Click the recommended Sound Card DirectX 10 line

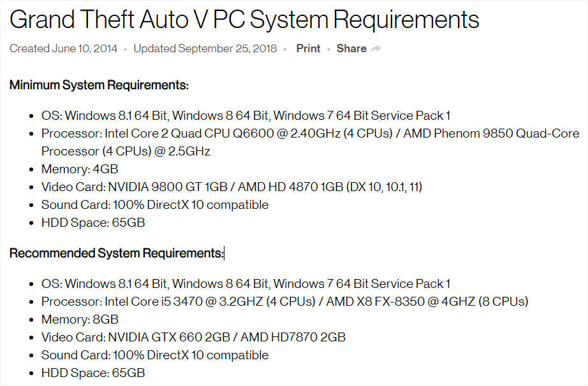[155, 355]
